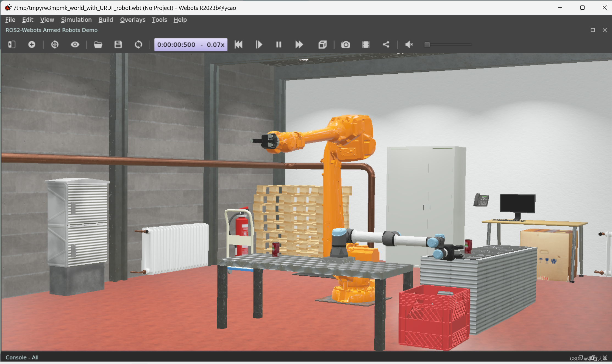Toggle the 3D rendering cube icon
This screenshot has width=612, height=364.
[x=322, y=45]
